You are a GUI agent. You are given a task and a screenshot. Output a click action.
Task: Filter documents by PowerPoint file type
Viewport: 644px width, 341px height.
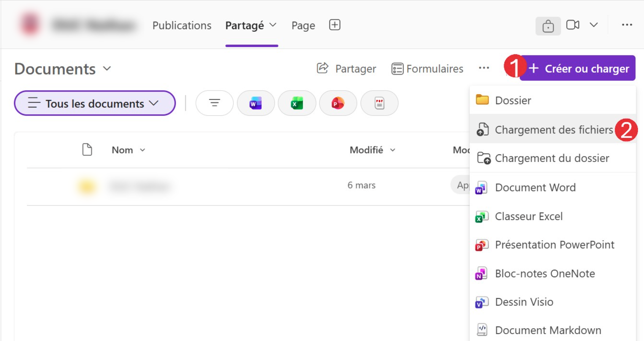click(338, 103)
